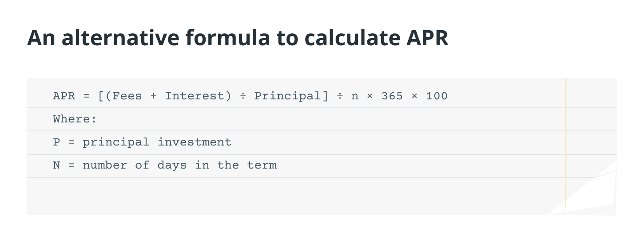Click the yellow vertical margin line
The width and height of the screenshot is (644, 236).
tap(566, 133)
